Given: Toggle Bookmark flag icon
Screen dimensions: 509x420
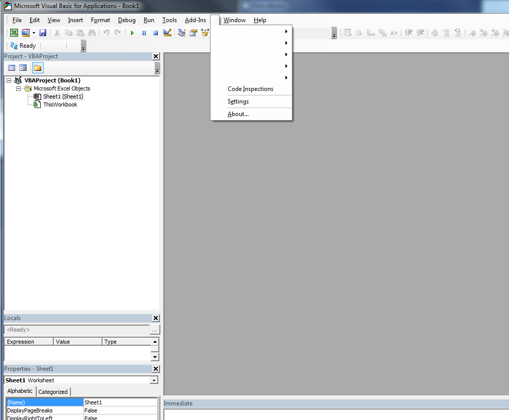Looking at the screenshot, I should pos(472,33).
